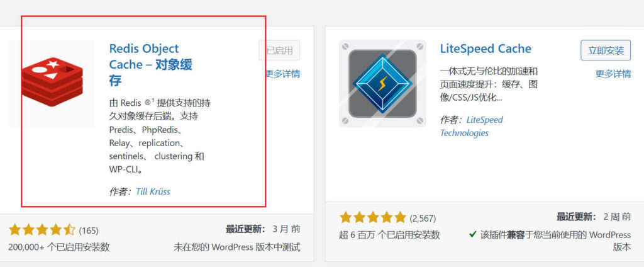The height and width of the screenshot is (267, 644).
Task: Click the blue LiteSpeed Cache diamond icon
Action: tap(382, 84)
